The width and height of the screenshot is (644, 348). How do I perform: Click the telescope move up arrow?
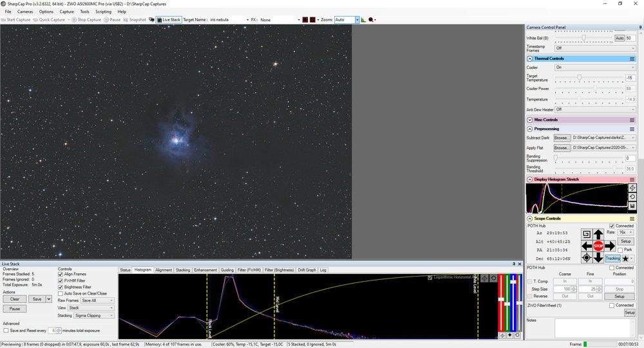pos(598,234)
